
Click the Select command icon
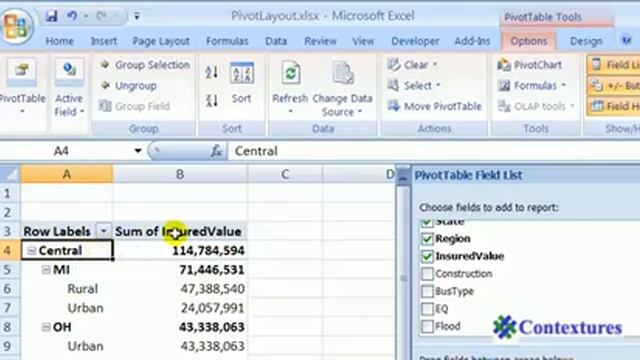click(393, 85)
